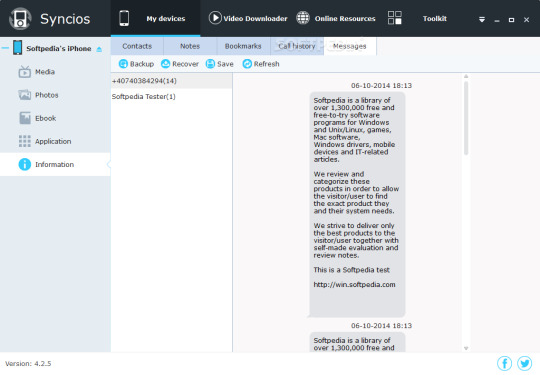Open the Application category
This screenshot has height=375, width=540.
pos(53,141)
